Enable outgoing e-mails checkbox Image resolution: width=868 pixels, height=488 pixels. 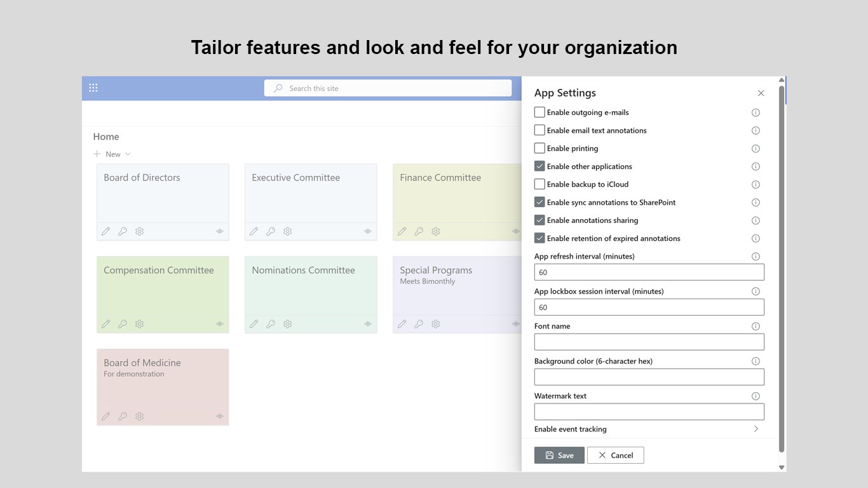pos(539,112)
